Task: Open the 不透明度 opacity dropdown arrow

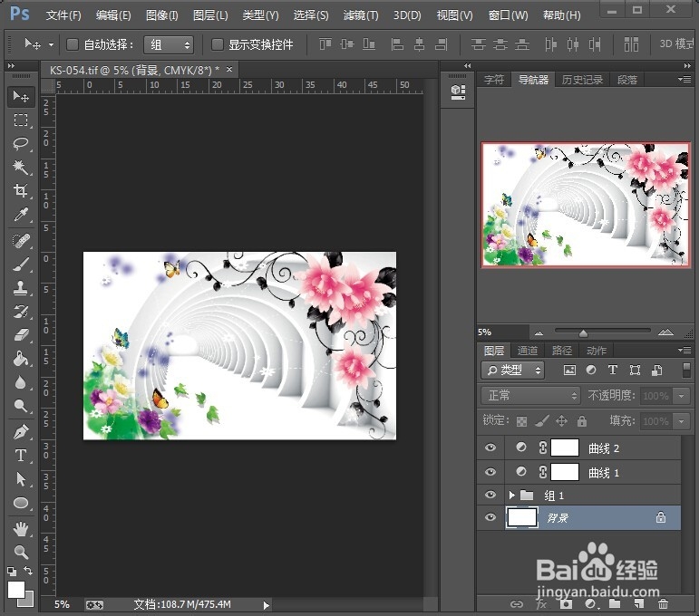Action: pyautogui.click(x=681, y=396)
